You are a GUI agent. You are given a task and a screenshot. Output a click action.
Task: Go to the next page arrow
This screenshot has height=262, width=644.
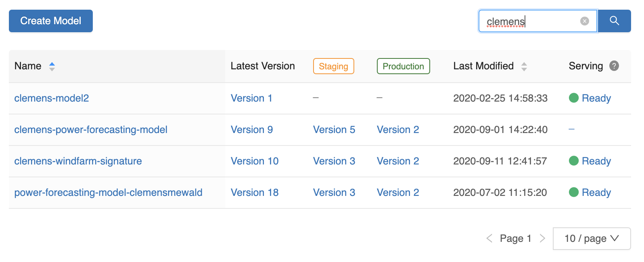tap(542, 238)
